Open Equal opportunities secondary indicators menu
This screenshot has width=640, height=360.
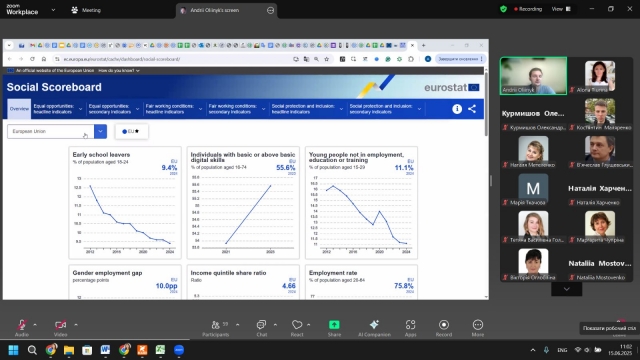pyautogui.click(x=113, y=109)
